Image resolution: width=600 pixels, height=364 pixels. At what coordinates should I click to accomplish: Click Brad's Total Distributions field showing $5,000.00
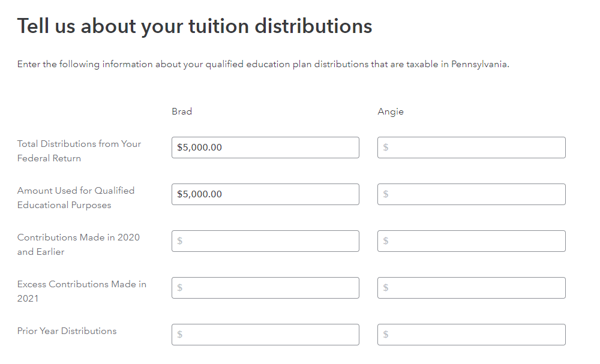[265, 148]
